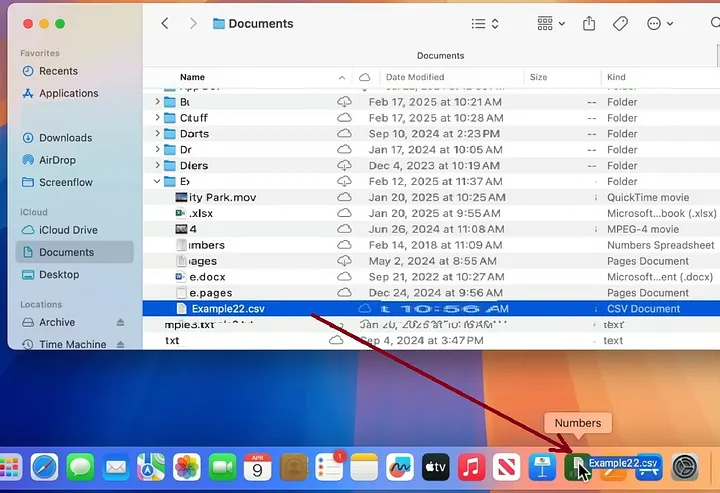Viewport: 720px width, 493px height.
Task: Open the Photos app in the Dock
Action: [186, 466]
